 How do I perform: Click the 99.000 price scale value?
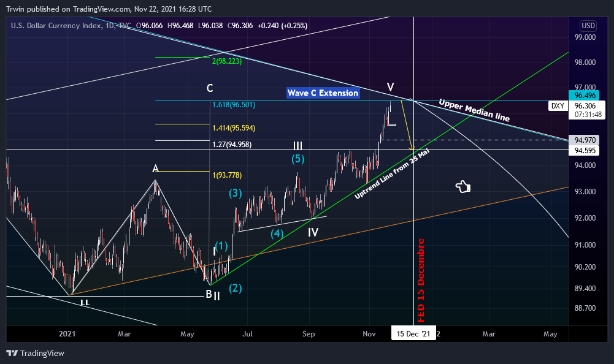click(x=585, y=37)
